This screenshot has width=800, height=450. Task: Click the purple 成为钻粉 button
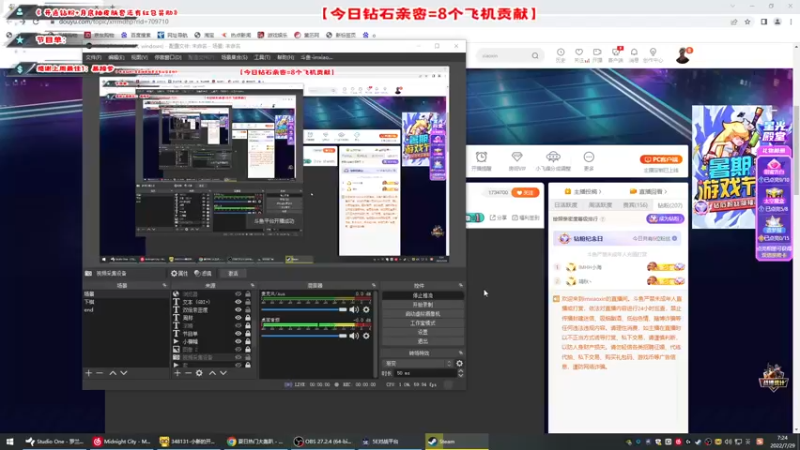coord(665,219)
